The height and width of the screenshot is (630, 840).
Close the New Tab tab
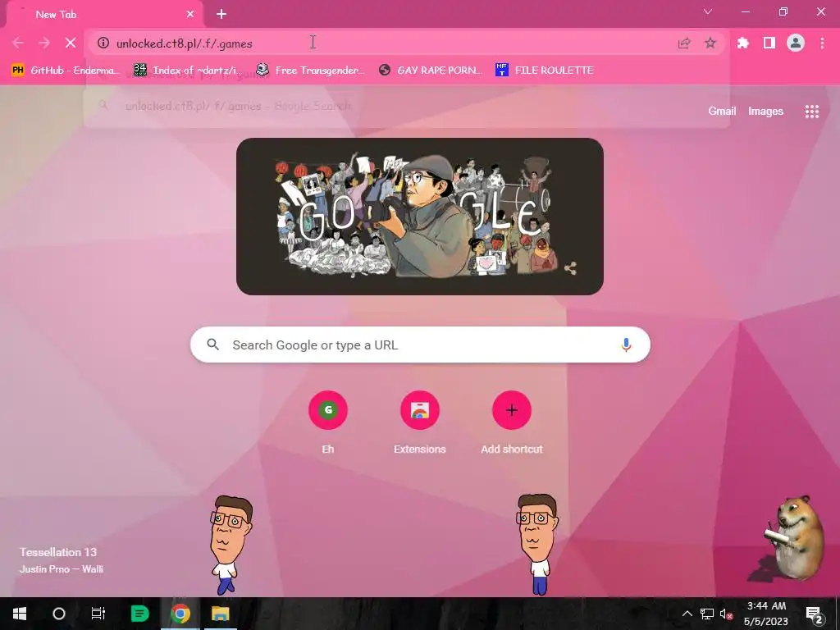tap(190, 15)
